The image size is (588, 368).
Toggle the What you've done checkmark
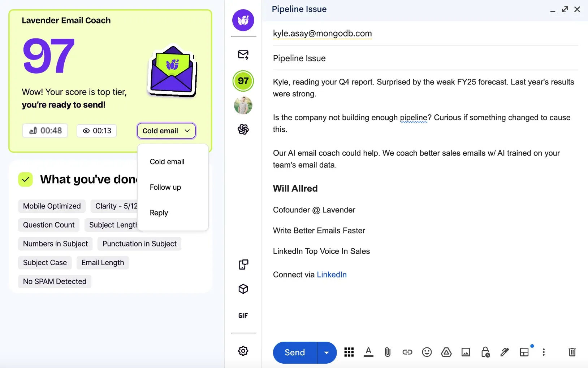[26, 179]
